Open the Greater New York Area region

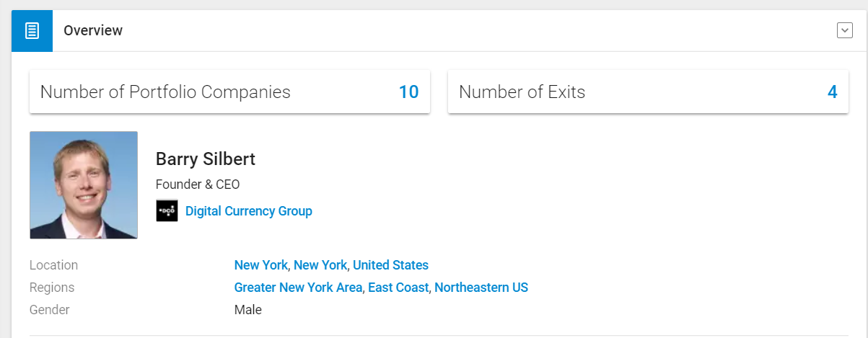298,288
